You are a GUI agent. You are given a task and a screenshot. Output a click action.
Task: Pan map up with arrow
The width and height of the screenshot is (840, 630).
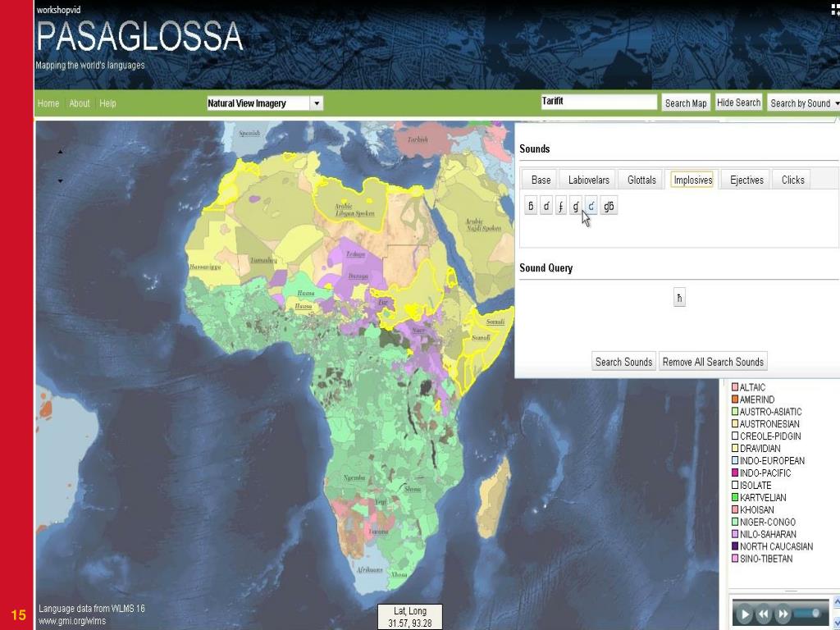tap(60, 152)
